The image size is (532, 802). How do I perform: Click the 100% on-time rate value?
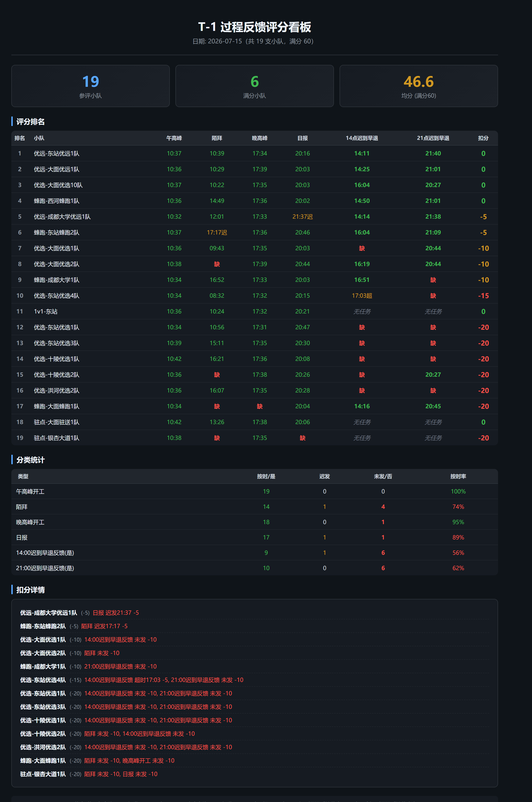(x=458, y=491)
